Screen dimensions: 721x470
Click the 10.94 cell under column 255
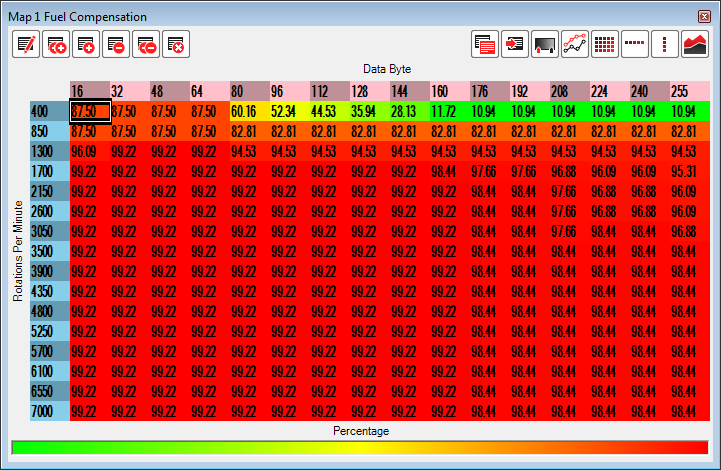click(690, 111)
